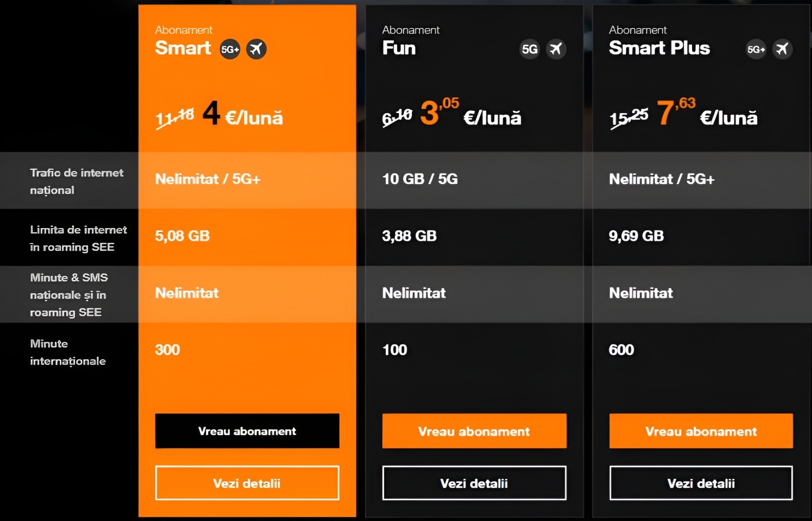
Task: Click the airplane icon on Smart Plus plan
Action: coord(782,49)
